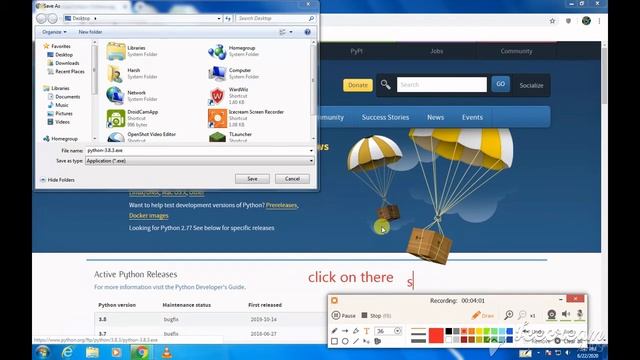Click the python.org Search input box
The width and height of the screenshot is (640, 360).
pos(442,84)
